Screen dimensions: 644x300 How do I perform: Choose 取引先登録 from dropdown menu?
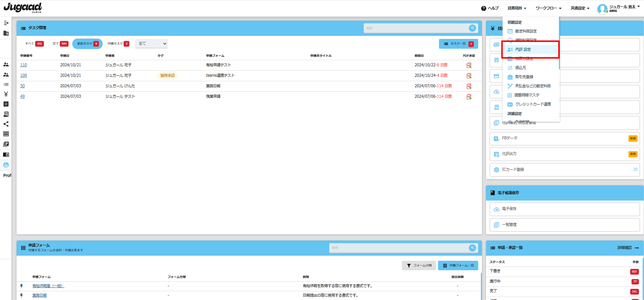[524, 77]
